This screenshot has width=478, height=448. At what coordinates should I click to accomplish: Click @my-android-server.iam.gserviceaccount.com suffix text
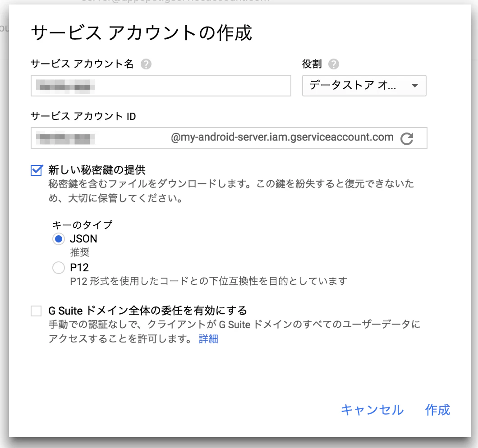pos(282,137)
